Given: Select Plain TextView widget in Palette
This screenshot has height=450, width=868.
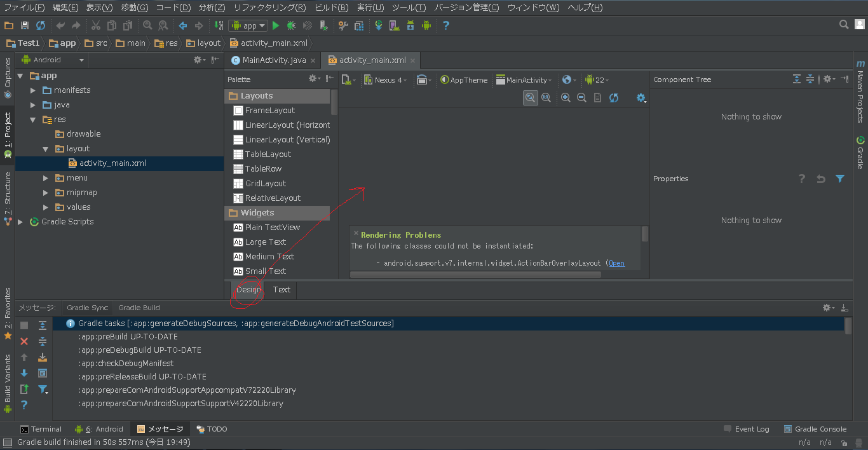Looking at the screenshot, I should tap(272, 228).
